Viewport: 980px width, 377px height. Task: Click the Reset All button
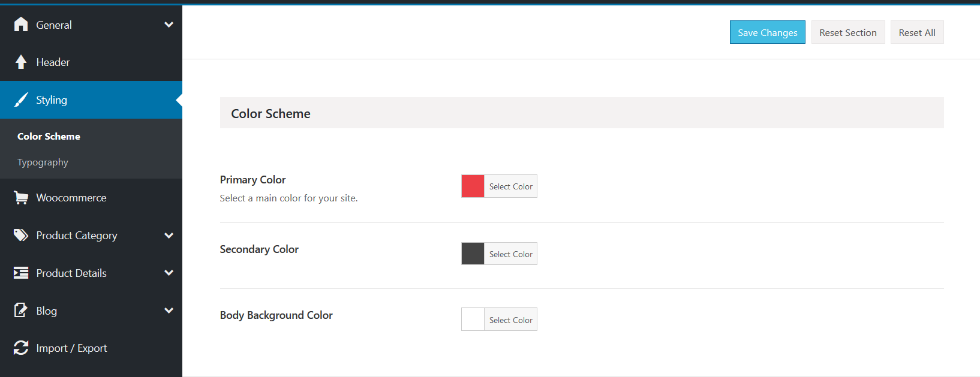click(916, 32)
